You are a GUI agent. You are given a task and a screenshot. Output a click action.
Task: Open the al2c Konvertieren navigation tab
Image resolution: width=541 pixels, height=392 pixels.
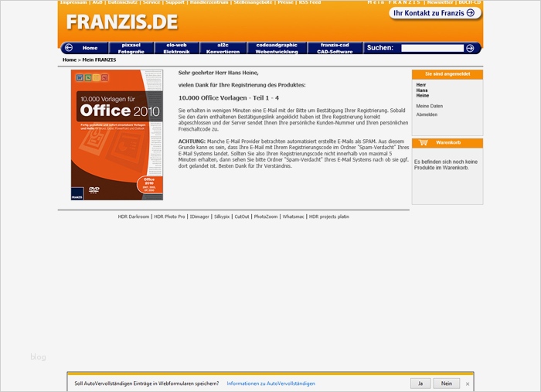click(x=223, y=48)
